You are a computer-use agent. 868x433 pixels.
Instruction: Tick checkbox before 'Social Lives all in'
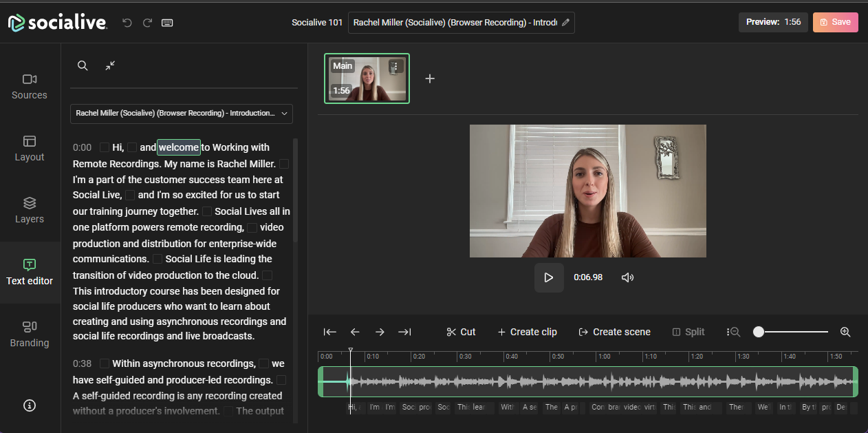(207, 211)
